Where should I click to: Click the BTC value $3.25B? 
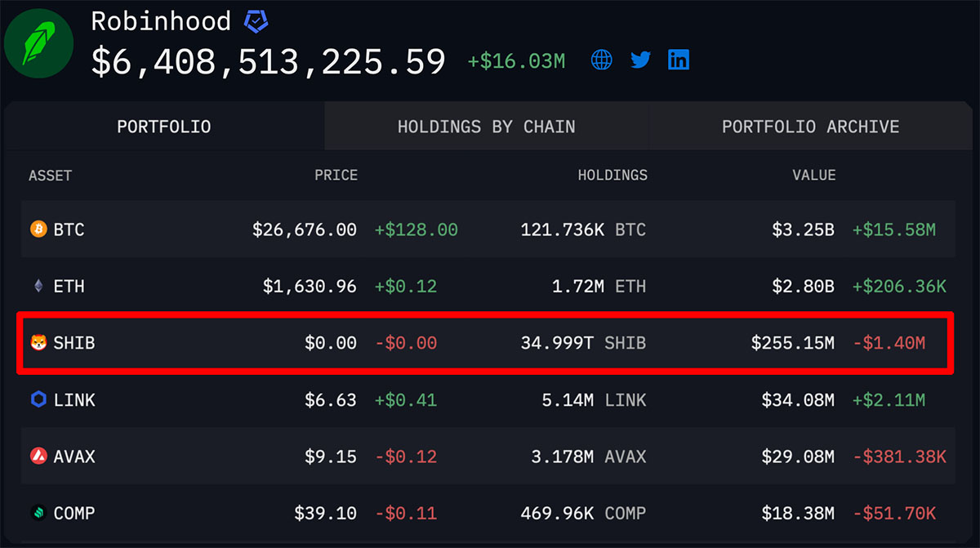[x=803, y=230]
